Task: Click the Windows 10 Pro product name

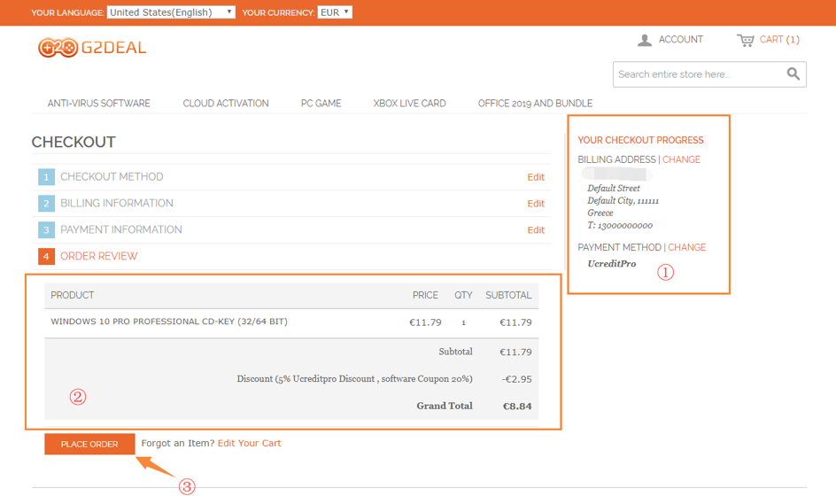Action: coord(169,322)
